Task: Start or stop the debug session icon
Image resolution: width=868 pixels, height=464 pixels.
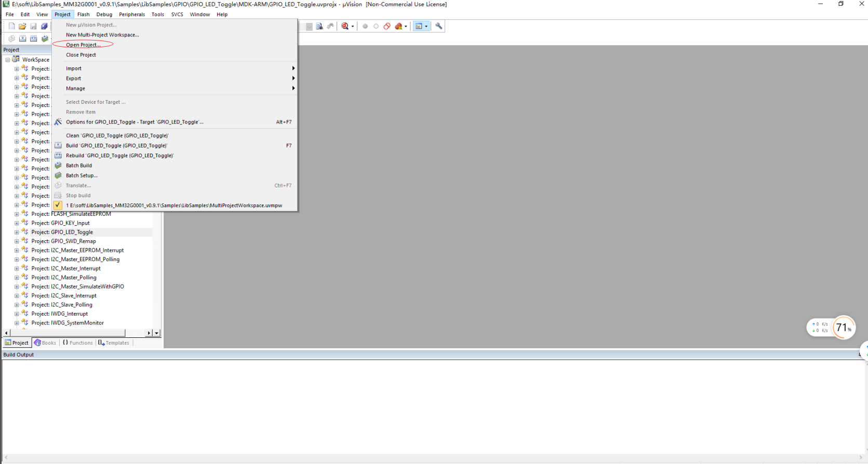Action: coord(345,26)
